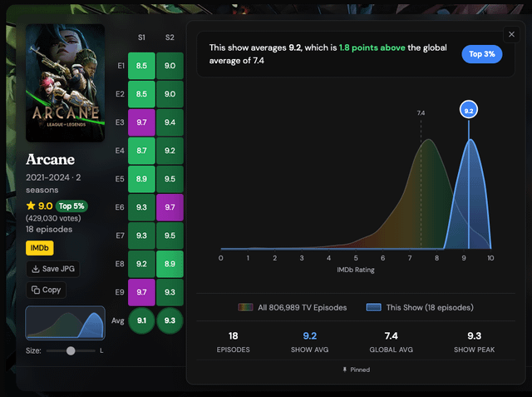Select the S1 season column header
Image resolution: width=532 pixels, height=397 pixels.
pos(141,38)
